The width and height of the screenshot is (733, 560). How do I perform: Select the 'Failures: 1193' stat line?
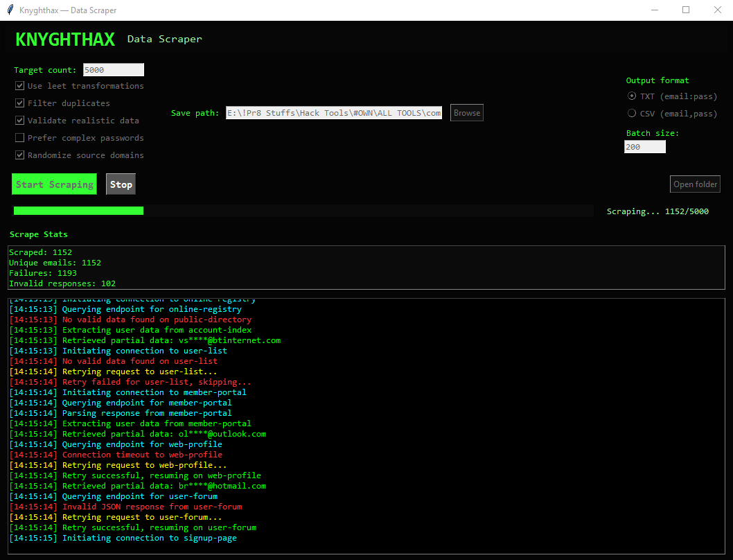pos(43,273)
